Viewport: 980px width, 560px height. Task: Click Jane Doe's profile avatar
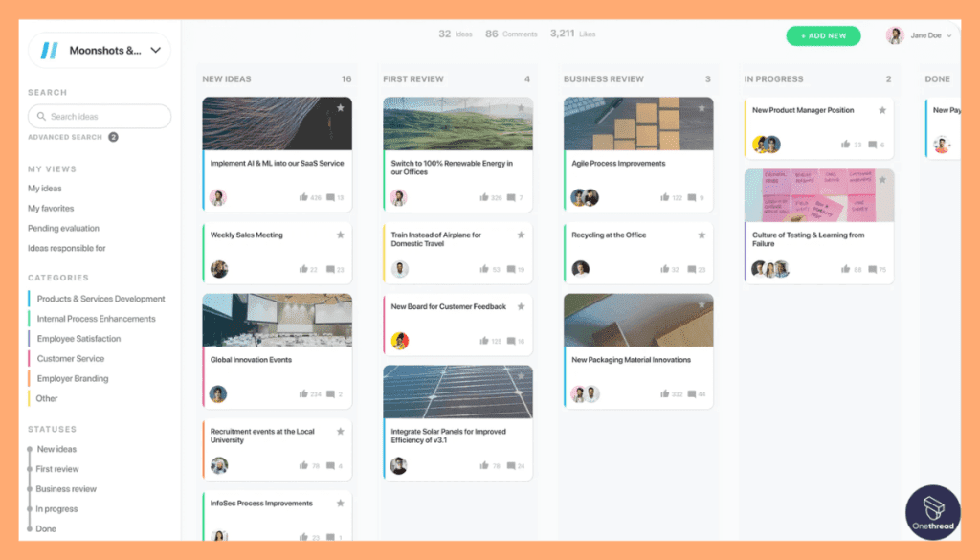(x=895, y=35)
